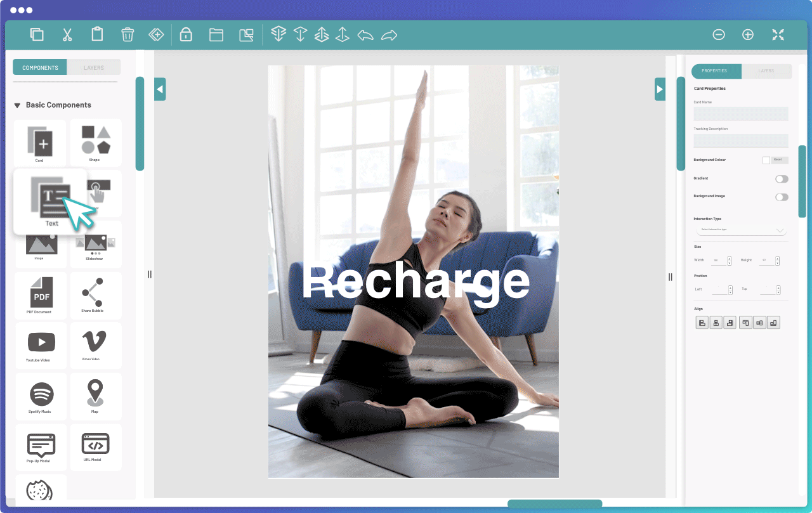Add a Shape component
This screenshot has height=513, width=812.
tap(96, 143)
